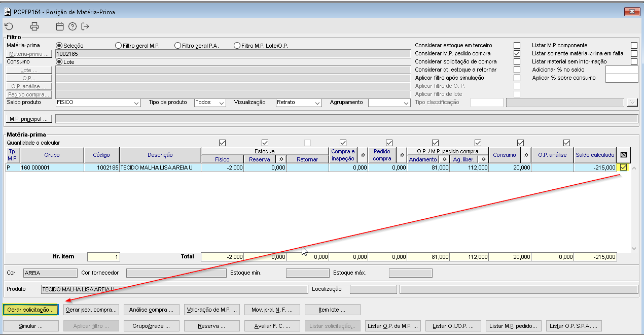Toggle Físico quantity-to-calculate checkbox
Screen dimensions: 644x335
pyautogui.click(x=222, y=143)
